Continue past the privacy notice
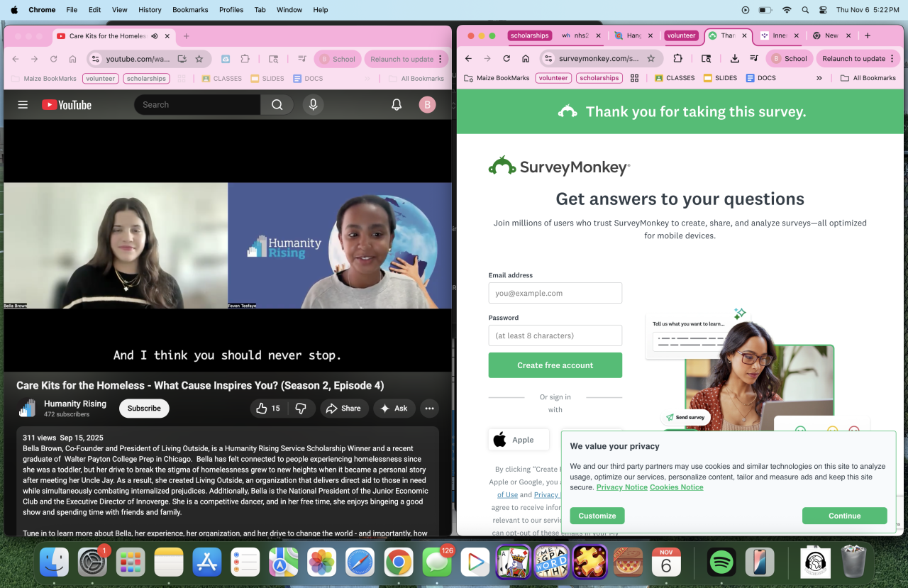The height and width of the screenshot is (588, 908). [x=844, y=516]
